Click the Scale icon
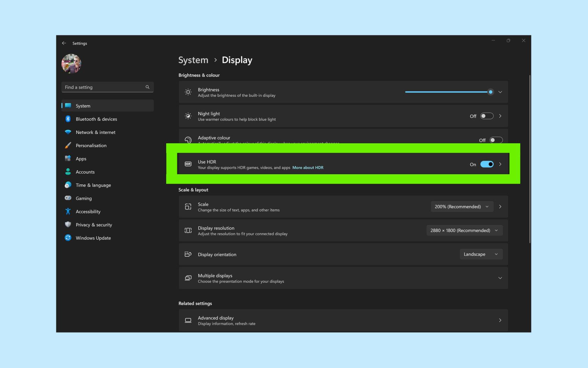The height and width of the screenshot is (368, 588). pyautogui.click(x=188, y=207)
